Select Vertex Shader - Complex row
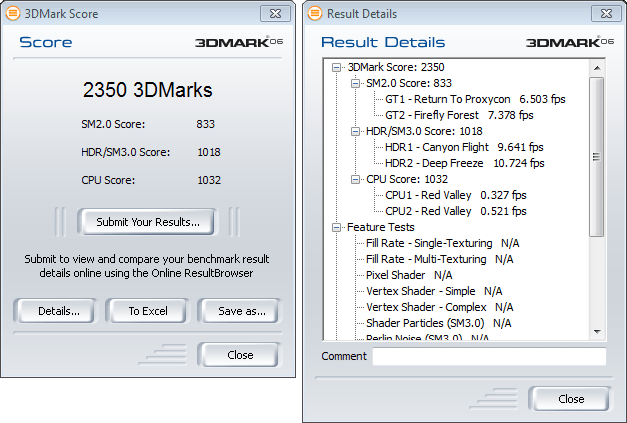The height and width of the screenshot is (423, 627). (439, 307)
